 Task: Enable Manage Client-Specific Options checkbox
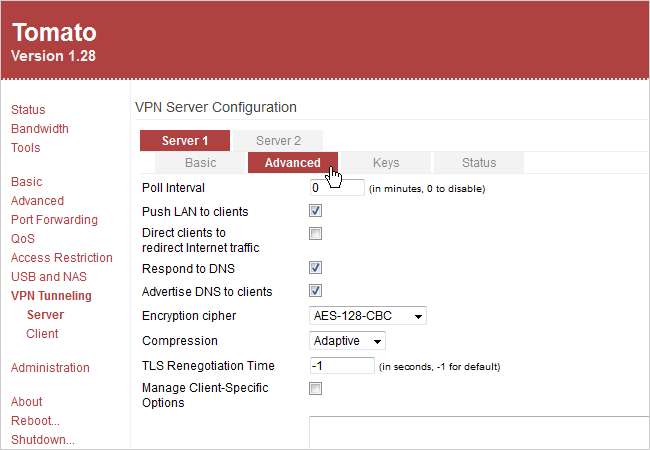click(315, 388)
